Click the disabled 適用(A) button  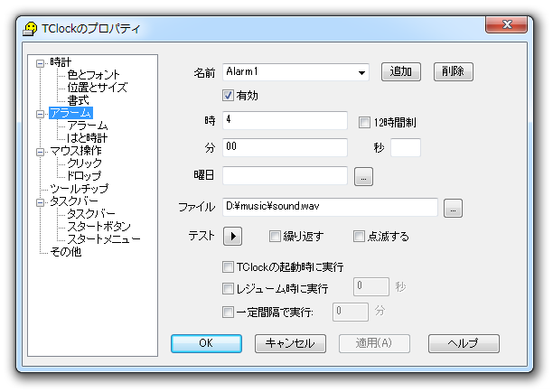[374, 344]
